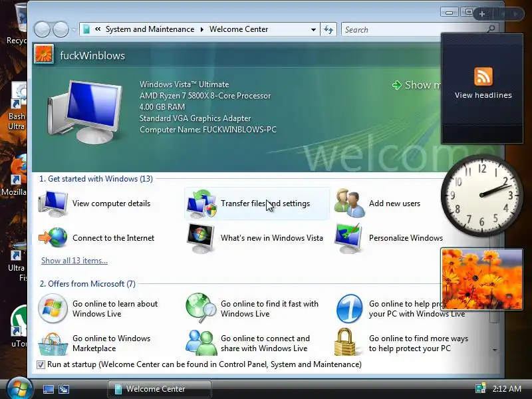
Task: Click Show all 13 items link
Action: click(74, 261)
